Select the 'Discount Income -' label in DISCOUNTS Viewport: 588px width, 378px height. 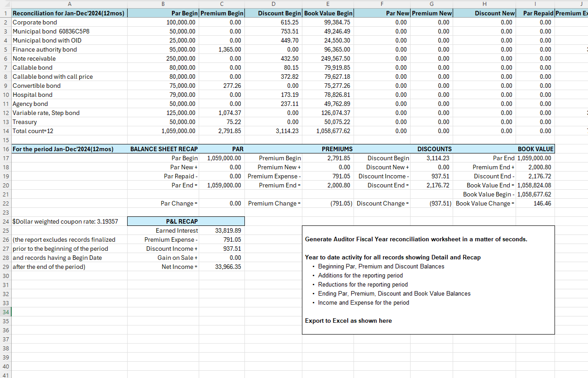tap(382, 176)
